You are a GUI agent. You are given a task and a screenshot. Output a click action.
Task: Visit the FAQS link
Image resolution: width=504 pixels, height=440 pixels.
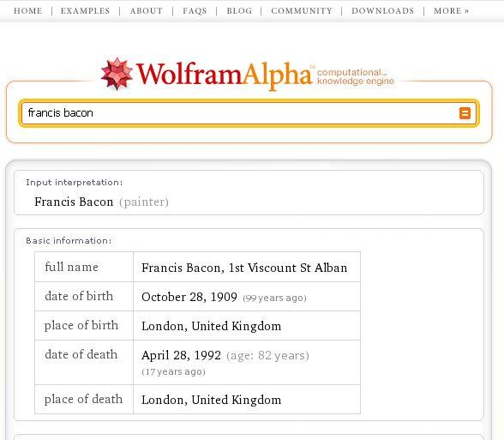coord(195,11)
